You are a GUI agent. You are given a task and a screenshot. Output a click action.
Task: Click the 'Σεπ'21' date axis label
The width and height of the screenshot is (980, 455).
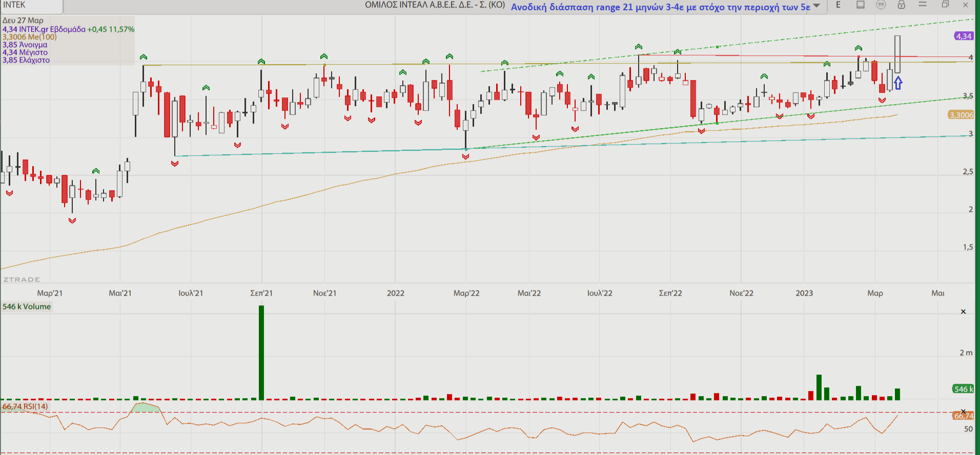(x=261, y=293)
